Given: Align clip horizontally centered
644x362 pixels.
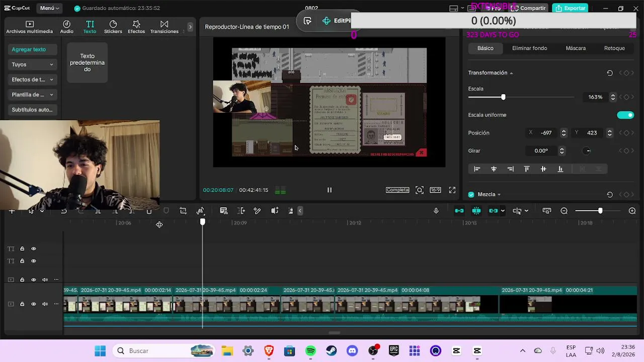Looking at the screenshot, I should click(494, 169).
